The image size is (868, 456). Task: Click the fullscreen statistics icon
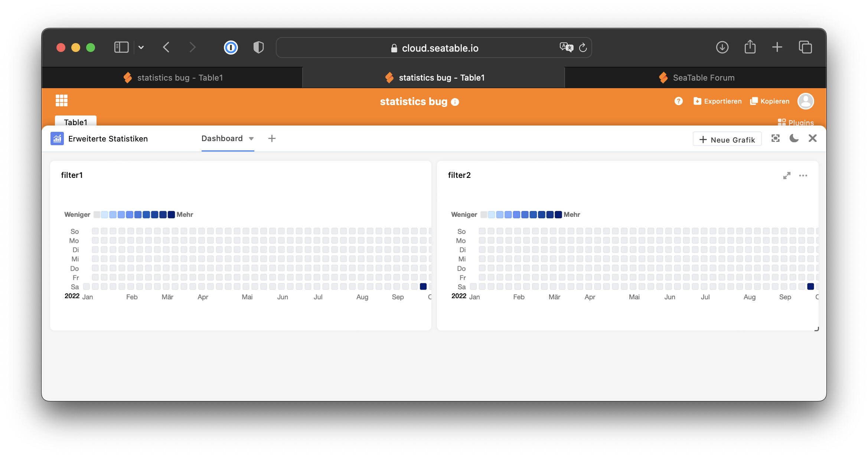(x=775, y=139)
